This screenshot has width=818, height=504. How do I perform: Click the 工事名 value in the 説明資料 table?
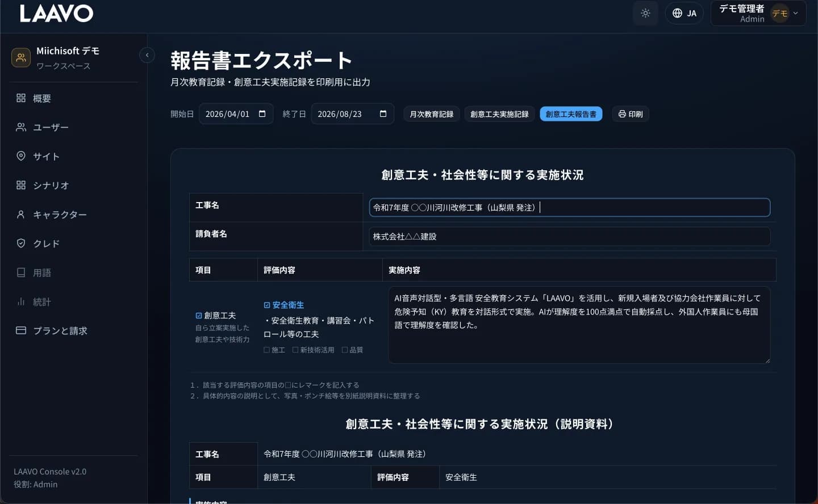point(347,454)
